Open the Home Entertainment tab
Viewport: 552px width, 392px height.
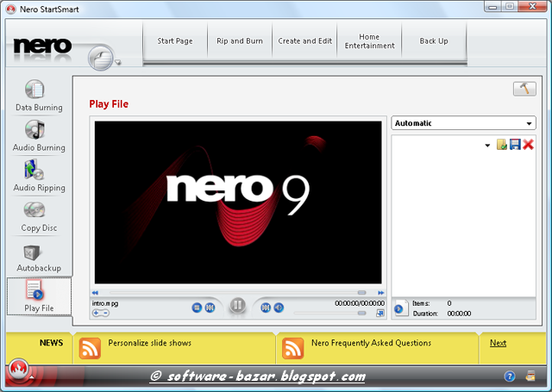click(369, 41)
